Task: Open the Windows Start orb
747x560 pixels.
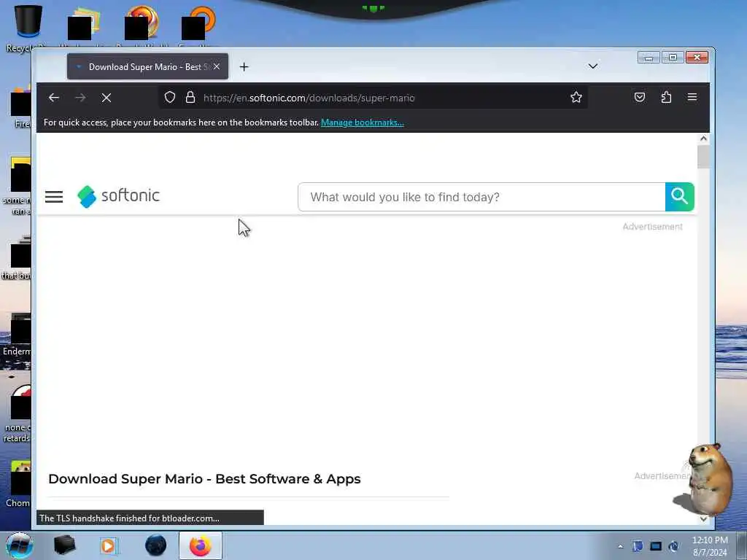Action: pyautogui.click(x=19, y=545)
